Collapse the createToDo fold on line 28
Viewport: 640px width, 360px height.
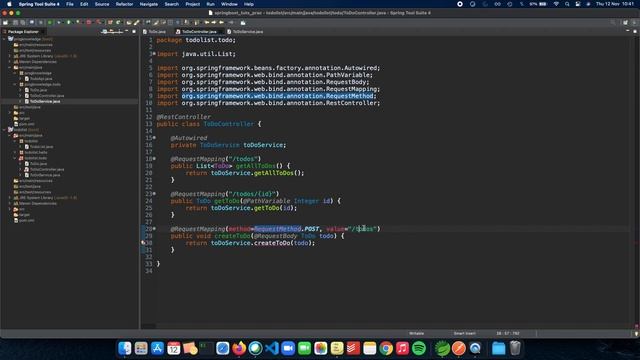tap(154, 229)
